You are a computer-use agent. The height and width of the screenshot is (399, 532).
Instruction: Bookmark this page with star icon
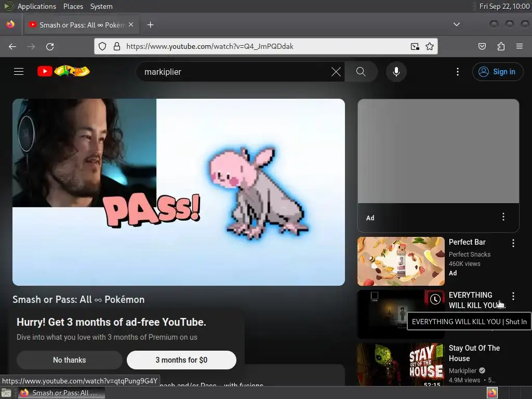point(430,46)
